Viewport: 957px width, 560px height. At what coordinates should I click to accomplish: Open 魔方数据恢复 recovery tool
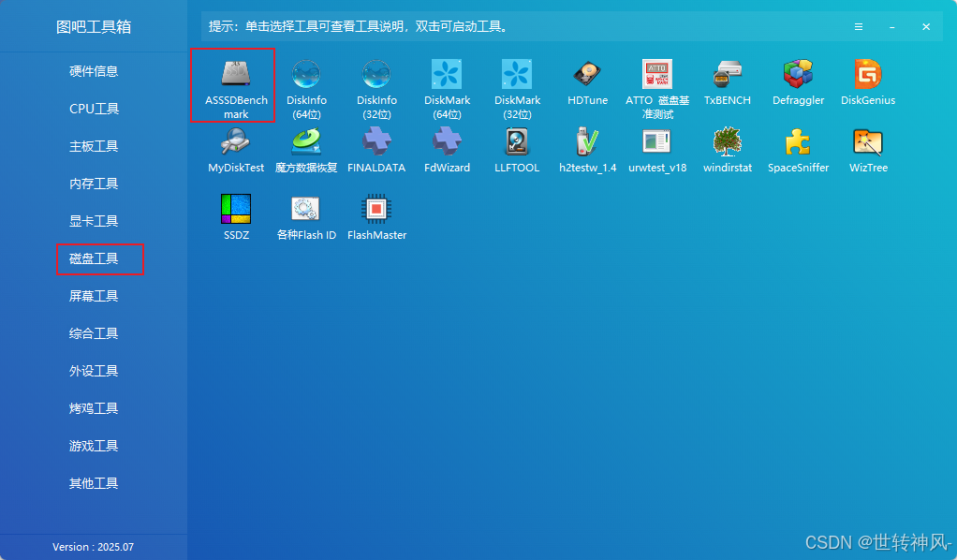pos(306,148)
